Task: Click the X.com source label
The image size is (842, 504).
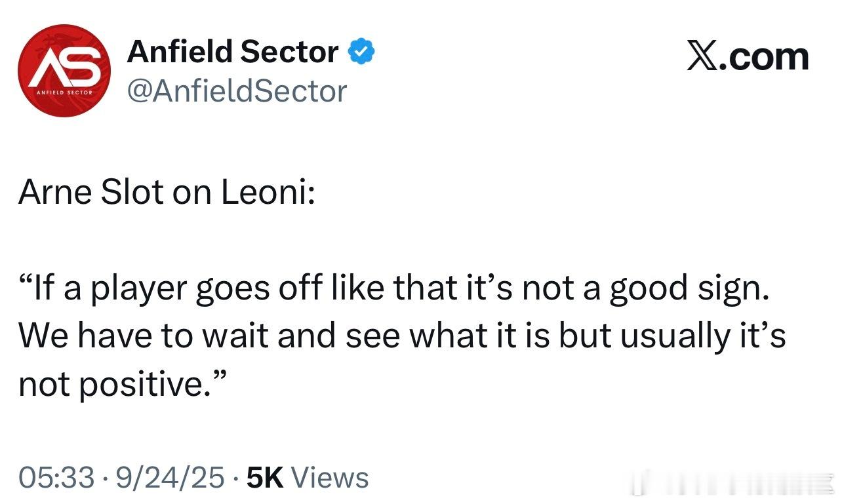Action: coord(748,56)
